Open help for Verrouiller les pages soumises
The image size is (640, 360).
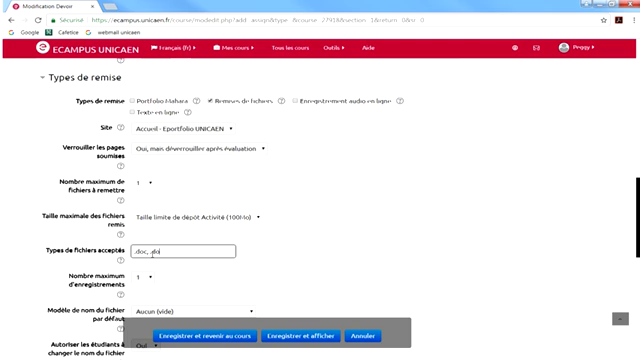(x=120, y=166)
